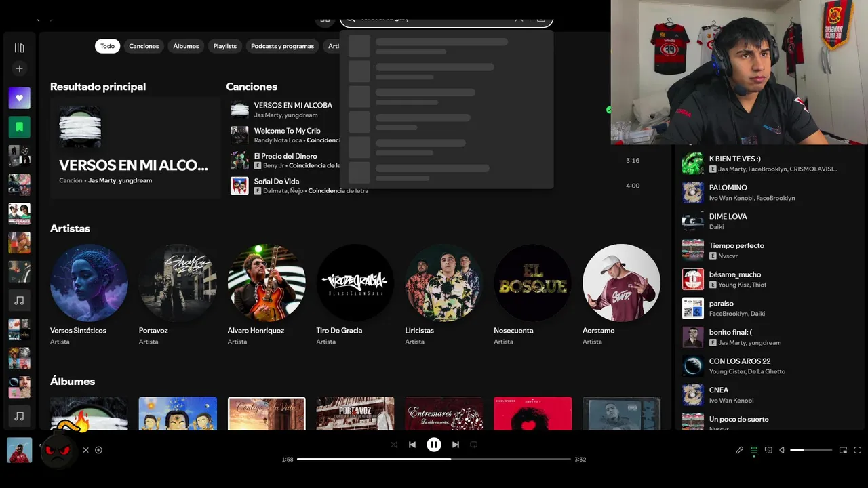This screenshot has width=868, height=488.
Task: Open the mini player icon
Action: tap(843, 450)
